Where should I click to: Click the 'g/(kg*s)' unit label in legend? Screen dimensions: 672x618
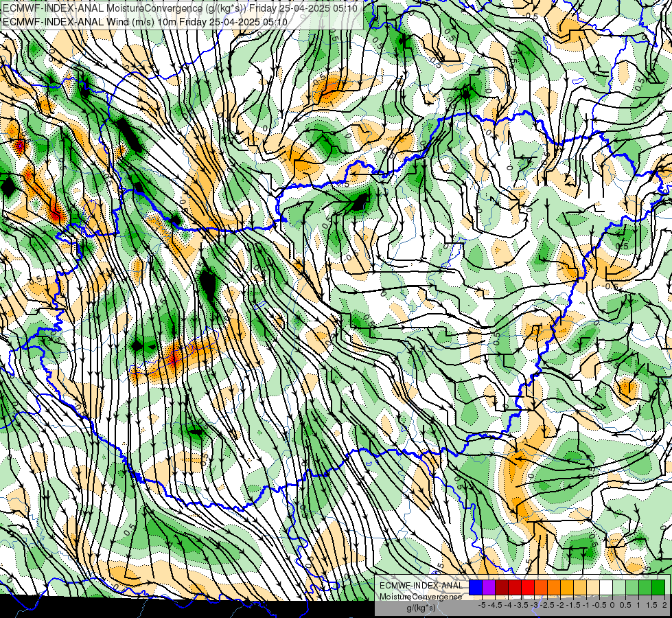tap(421, 608)
